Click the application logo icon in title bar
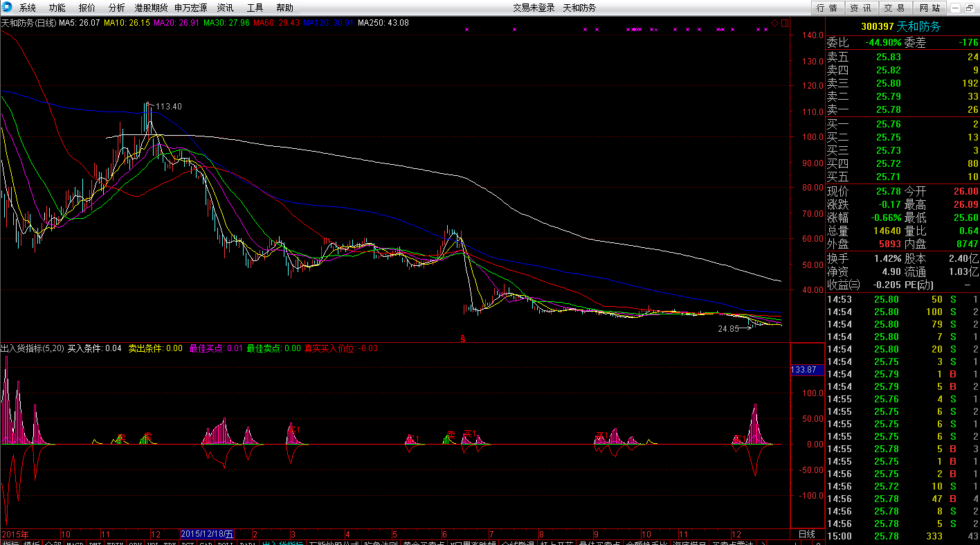The width and height of the screenshot is (980, 545). [7, 7]
